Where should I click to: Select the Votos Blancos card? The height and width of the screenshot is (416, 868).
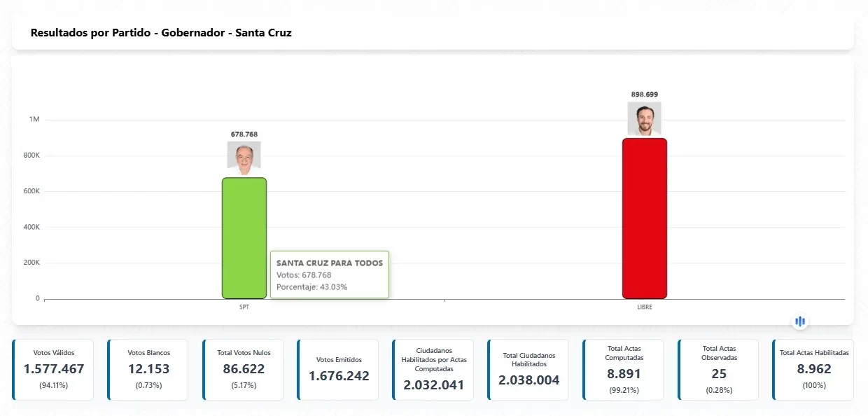[x=148, y=370]
